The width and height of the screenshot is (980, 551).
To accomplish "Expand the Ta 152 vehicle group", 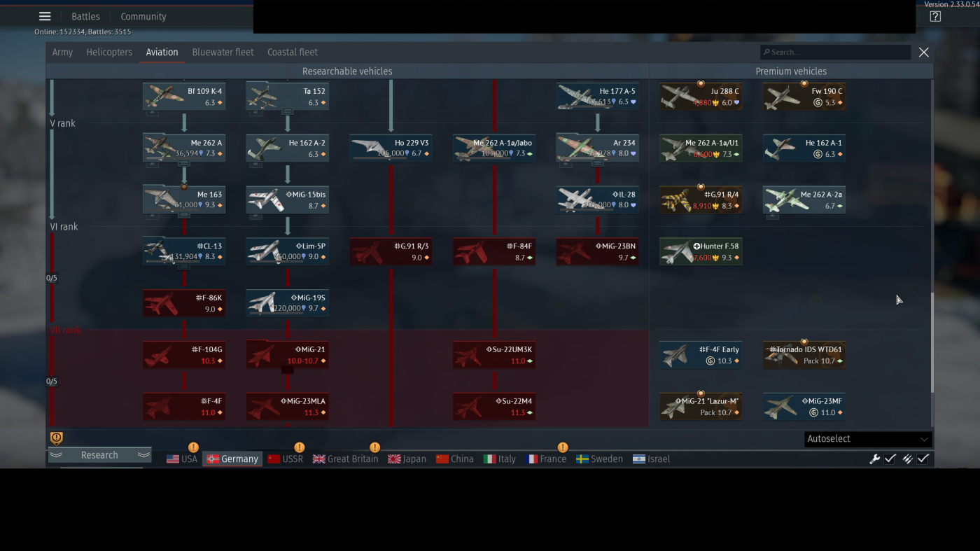I will click(288, 111).
